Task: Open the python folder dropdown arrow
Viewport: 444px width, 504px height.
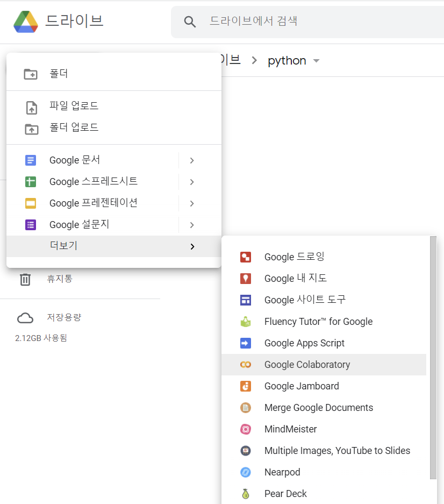Action: pyautogui.click(x=316, y=61)
